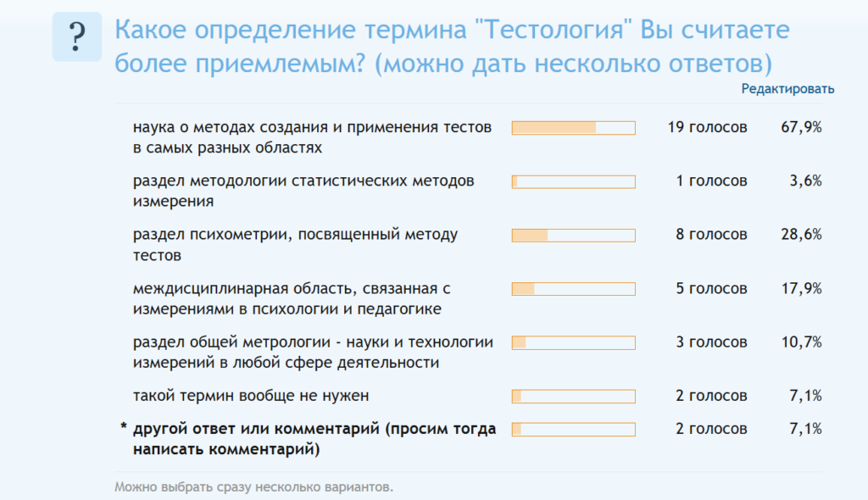This screenshot has height=500, width=868.
Task: Click the poll title about Тестология
Action: click(452, 46)
